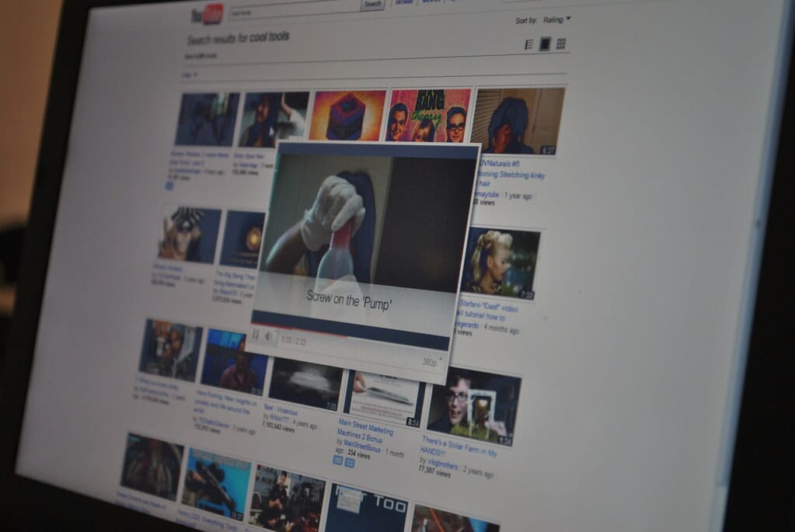Open the Browse tab link

click(x=404, y=2)
